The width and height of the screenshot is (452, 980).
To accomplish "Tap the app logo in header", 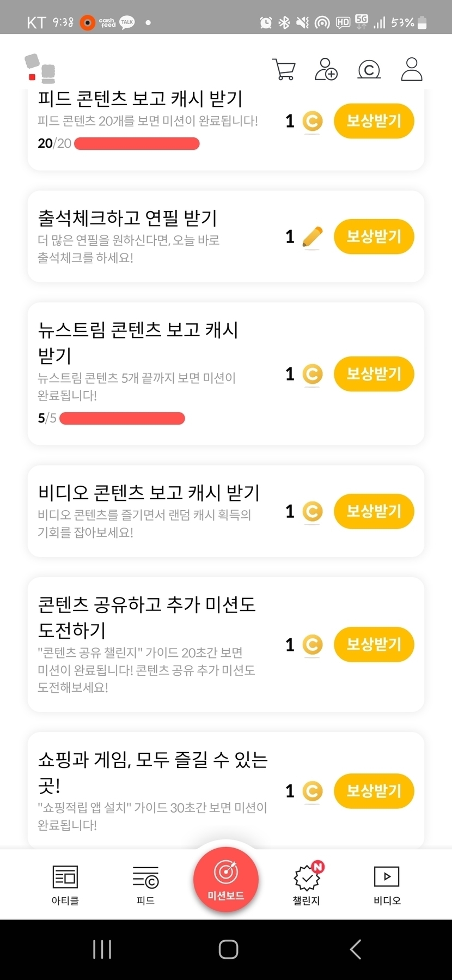I will tap(40, 69).
